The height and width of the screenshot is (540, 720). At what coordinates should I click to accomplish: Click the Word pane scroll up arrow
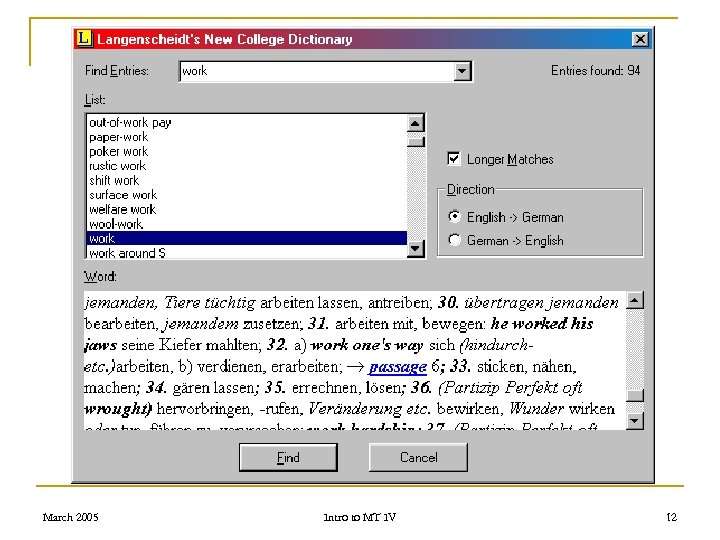click(x=635, y=300)
